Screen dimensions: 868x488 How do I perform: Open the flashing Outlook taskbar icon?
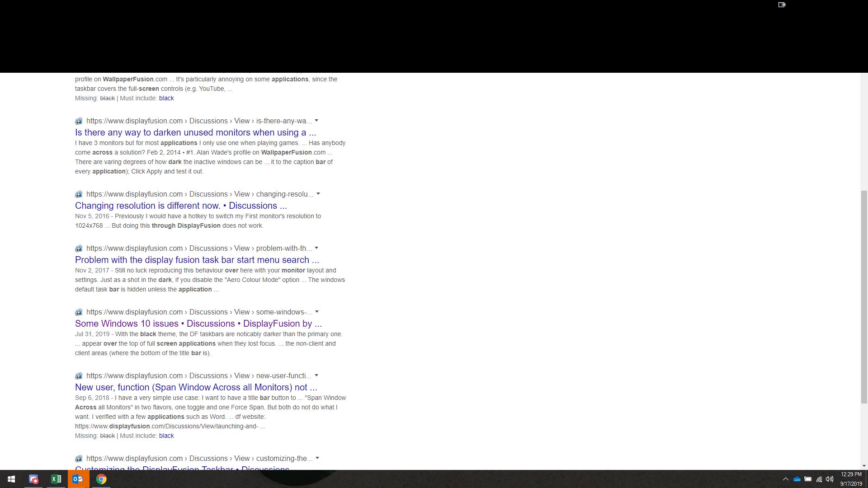78,479
